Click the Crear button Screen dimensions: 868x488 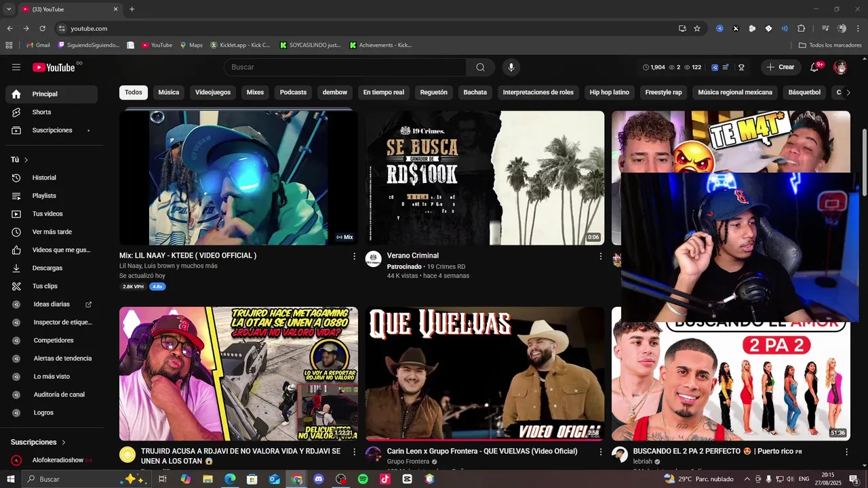click(781, 67)
